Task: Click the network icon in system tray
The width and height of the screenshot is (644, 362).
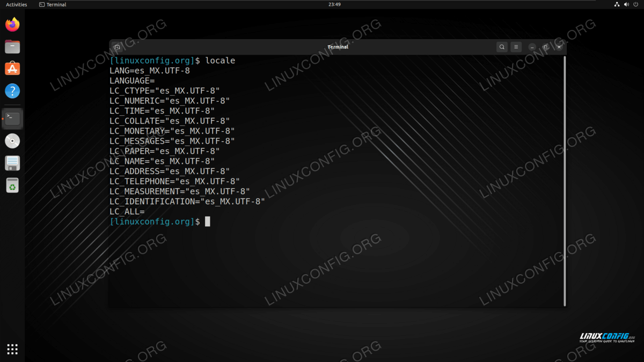Action: 617,4
